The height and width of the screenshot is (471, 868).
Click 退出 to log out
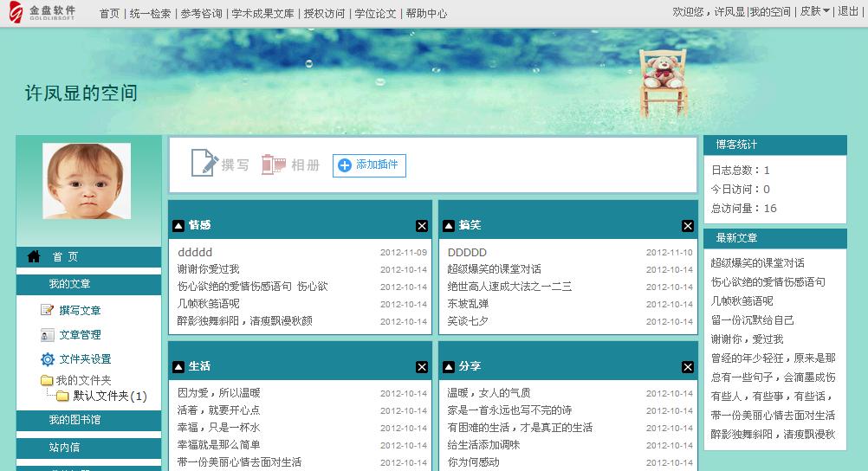click(x=848, y=11)
